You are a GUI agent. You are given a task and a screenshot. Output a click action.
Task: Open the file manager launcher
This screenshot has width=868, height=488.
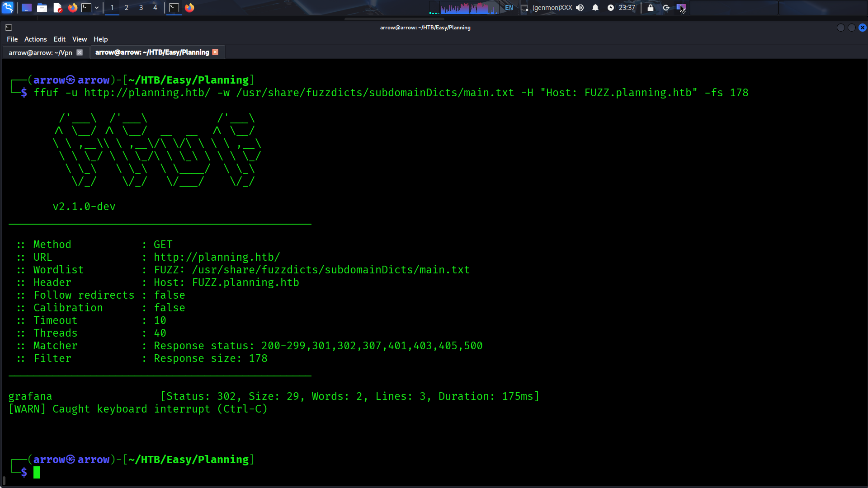pyautogui.click(x=42, y=8)
